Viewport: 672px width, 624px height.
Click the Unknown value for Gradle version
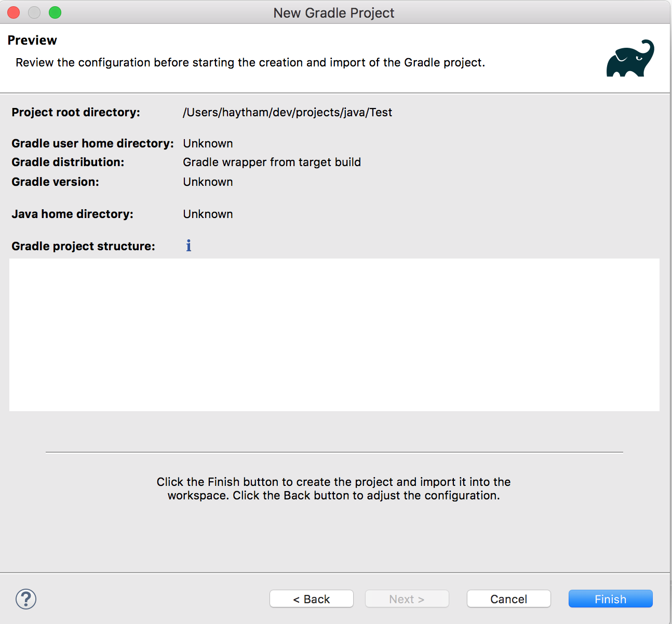click(208, 182)
